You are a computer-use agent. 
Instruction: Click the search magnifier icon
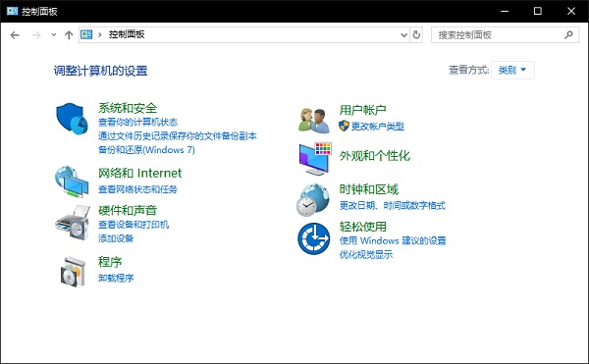coord(568,35)
